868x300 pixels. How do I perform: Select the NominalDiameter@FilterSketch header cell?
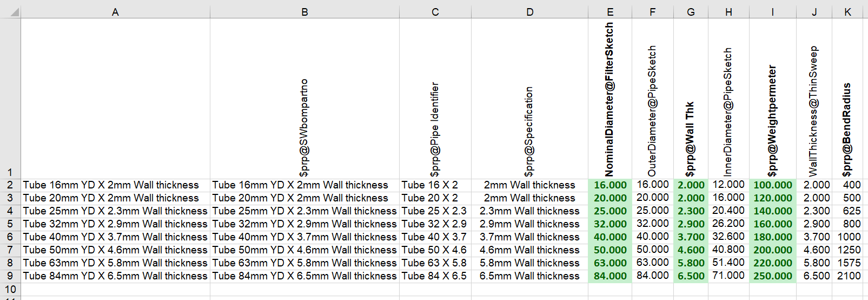(609, 99)
